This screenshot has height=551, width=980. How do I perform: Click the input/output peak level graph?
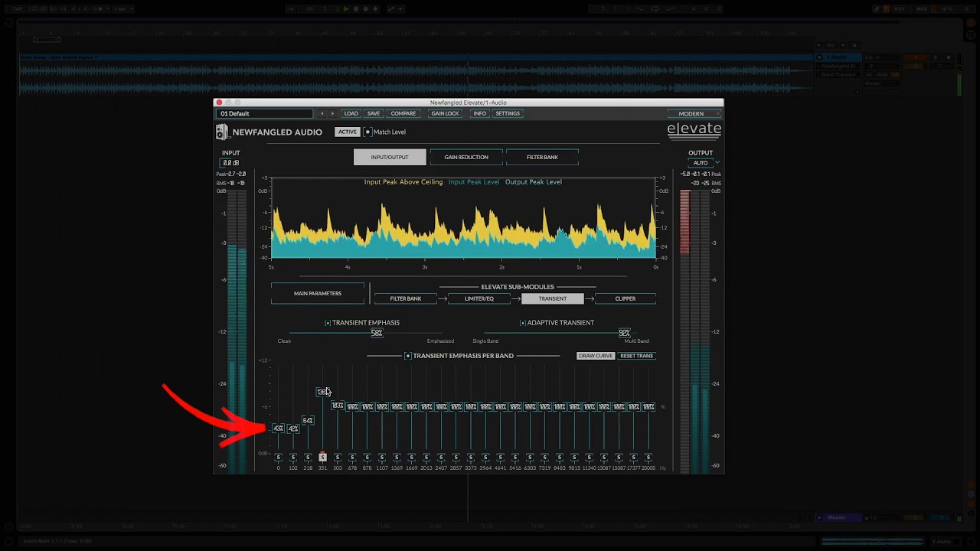[464, 218]
